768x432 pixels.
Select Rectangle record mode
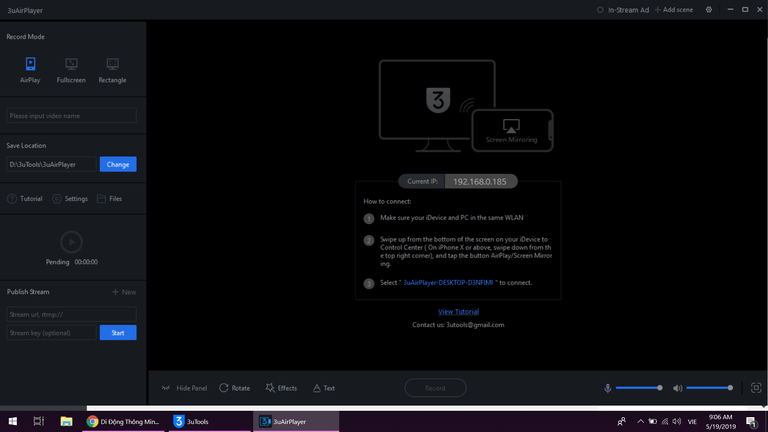tap(112, 70)
